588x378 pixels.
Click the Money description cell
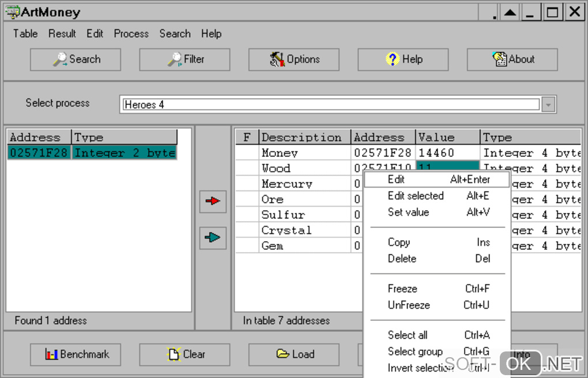(304, 153)
